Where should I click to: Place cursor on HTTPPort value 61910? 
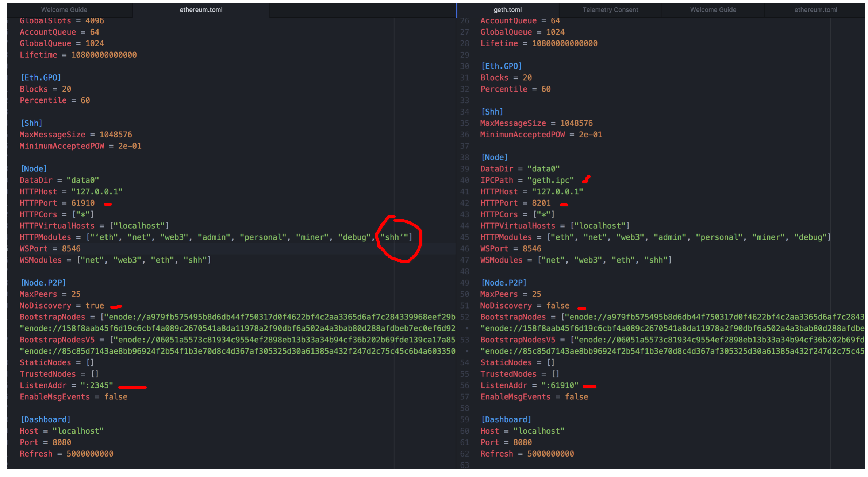tap(83, 203)
